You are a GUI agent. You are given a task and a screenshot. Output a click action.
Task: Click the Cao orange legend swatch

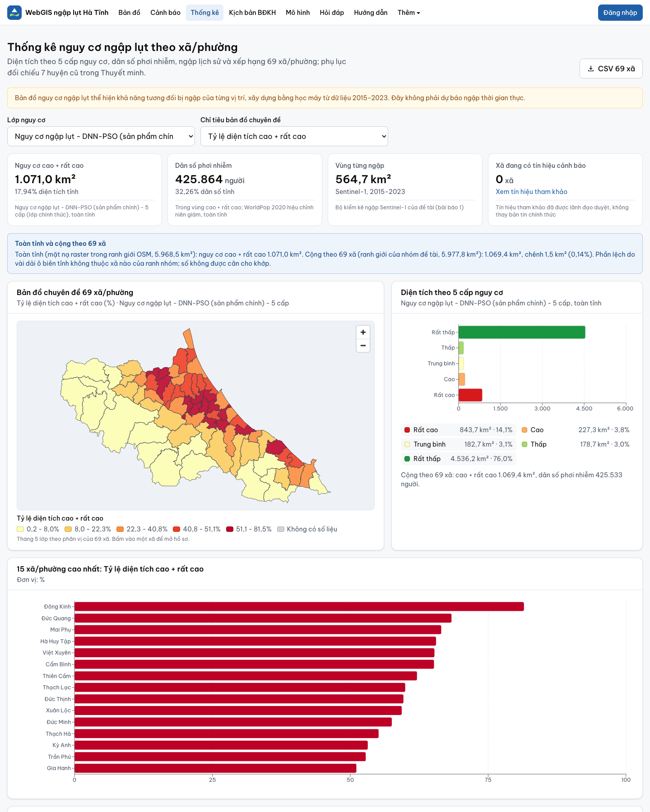tap(525, 430)
